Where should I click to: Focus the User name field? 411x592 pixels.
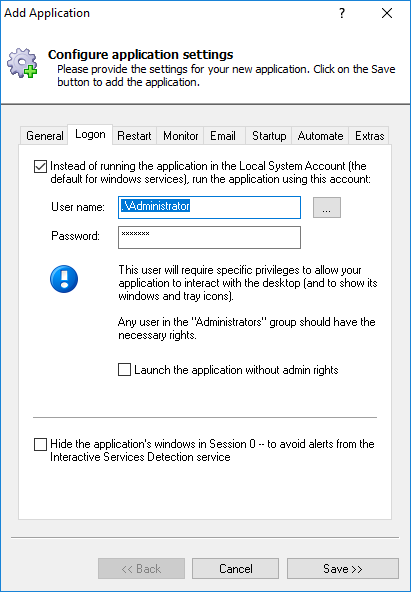209,207
